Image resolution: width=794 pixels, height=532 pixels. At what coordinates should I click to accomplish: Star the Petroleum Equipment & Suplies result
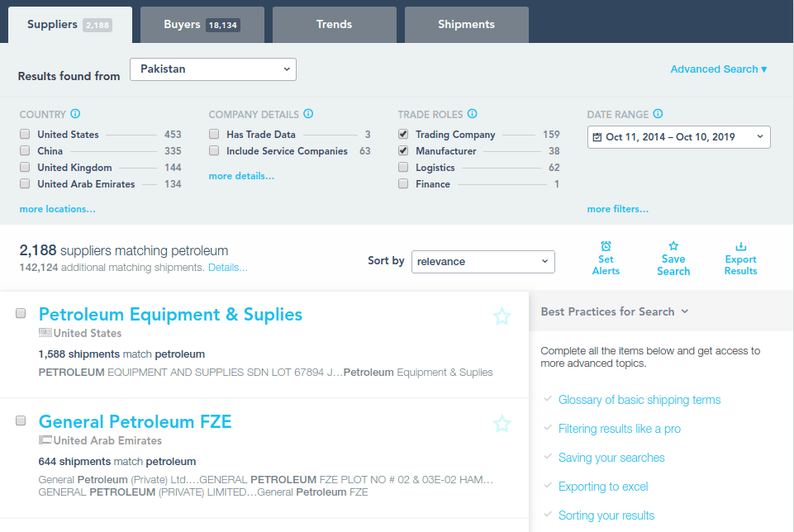(502, 316)
